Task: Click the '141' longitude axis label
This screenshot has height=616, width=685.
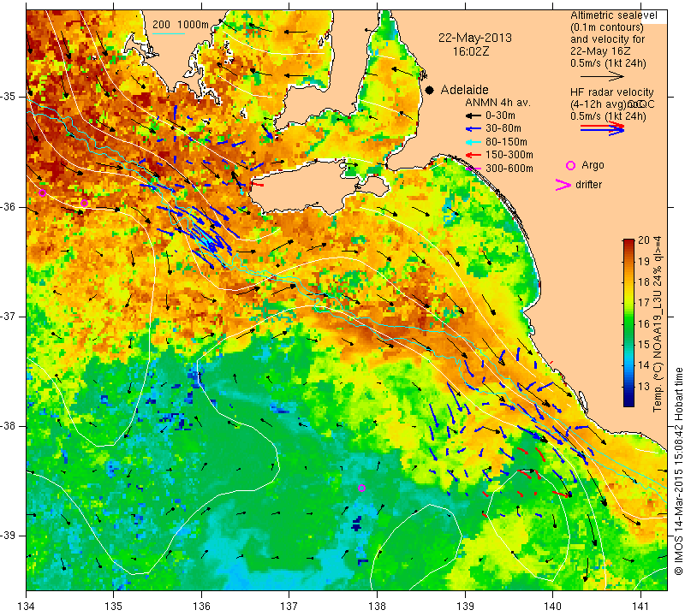Action: point(640,607)
